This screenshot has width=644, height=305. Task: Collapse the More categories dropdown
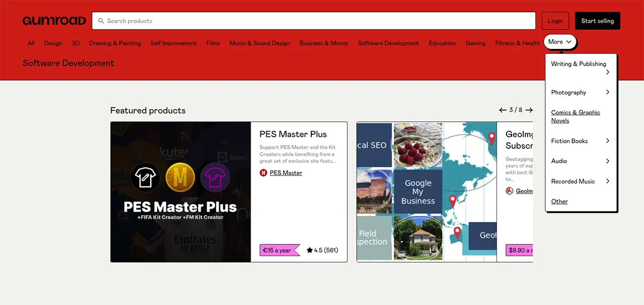tap(560, 42)
